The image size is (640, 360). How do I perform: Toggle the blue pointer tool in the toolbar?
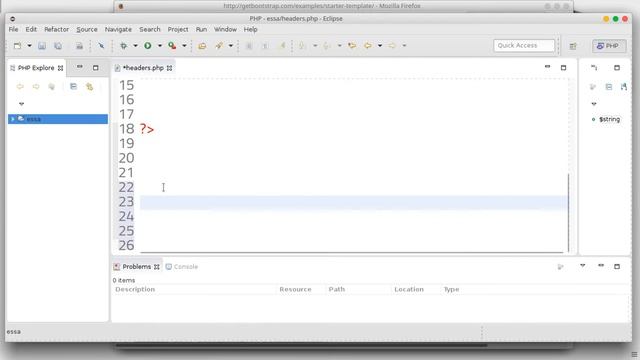click(101, 46)
